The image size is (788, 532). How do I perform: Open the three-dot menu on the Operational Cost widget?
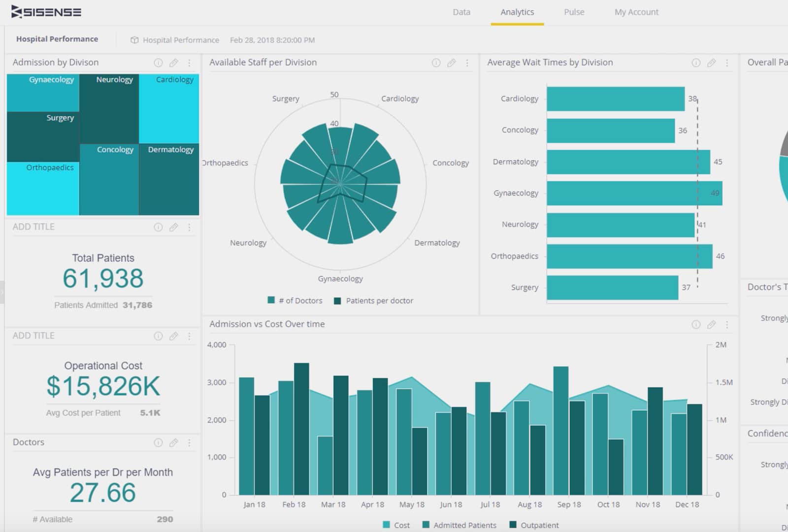click(189, 336)
